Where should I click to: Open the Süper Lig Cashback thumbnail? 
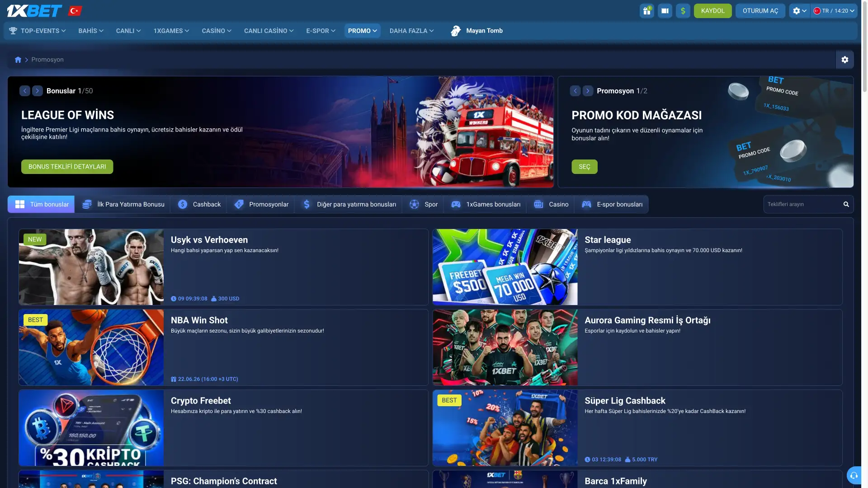(x=505, y=428)
